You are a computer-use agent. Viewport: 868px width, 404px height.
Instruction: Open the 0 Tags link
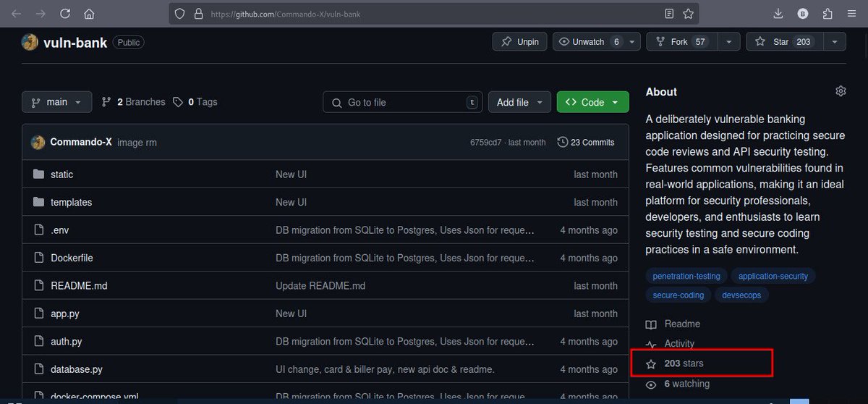(195, 102)
